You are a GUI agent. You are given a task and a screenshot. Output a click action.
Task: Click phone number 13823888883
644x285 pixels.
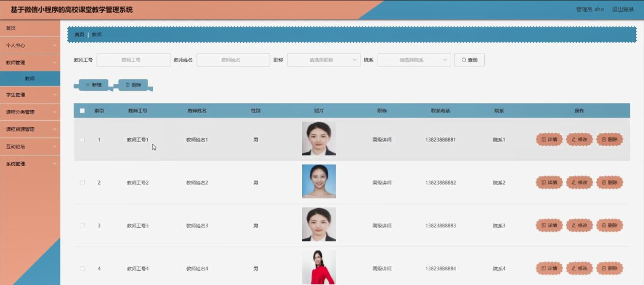[x=440, y=226]
